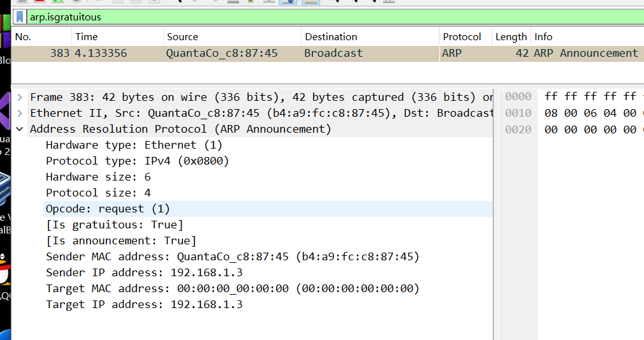Expand the Ethernet II tree node

point(20,113)
